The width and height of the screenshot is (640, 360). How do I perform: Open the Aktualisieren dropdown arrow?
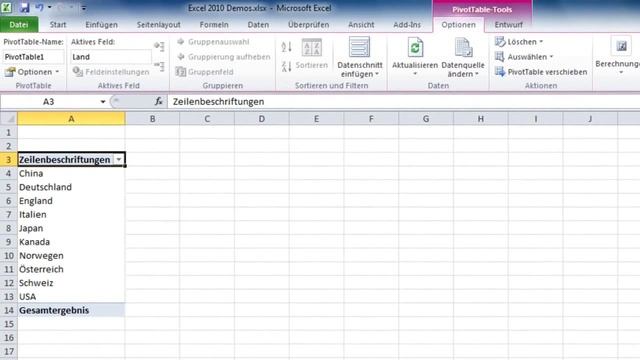(x=415, y=74)
